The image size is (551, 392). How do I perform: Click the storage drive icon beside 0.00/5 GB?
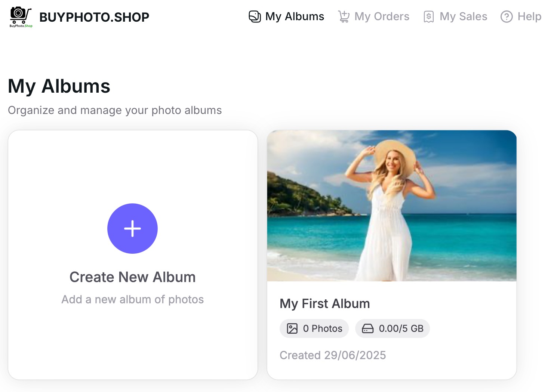367,328
